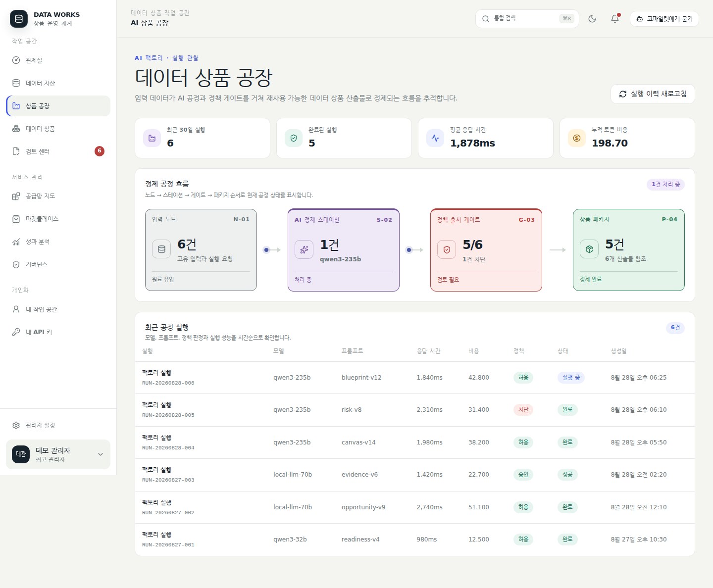
Task: Select the 상품 공장 menu item
Action: pyautogui.click(x=58, y=106)
